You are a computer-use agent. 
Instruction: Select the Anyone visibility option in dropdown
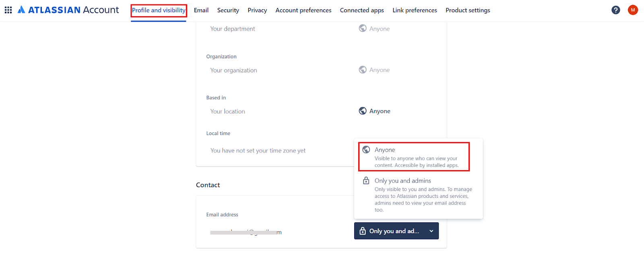(x=414, y=157)
